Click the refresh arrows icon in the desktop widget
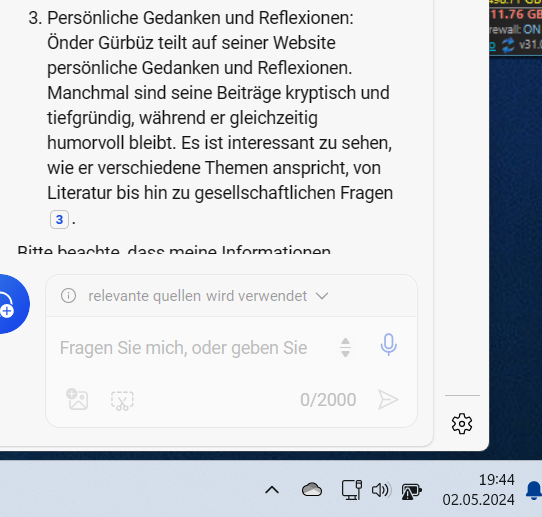 coord(508,45)
